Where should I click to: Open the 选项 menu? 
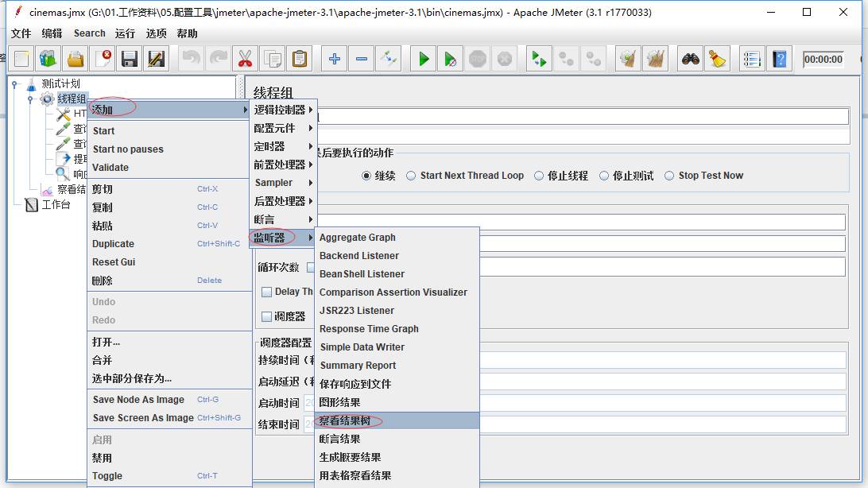(x=156, y=33)
